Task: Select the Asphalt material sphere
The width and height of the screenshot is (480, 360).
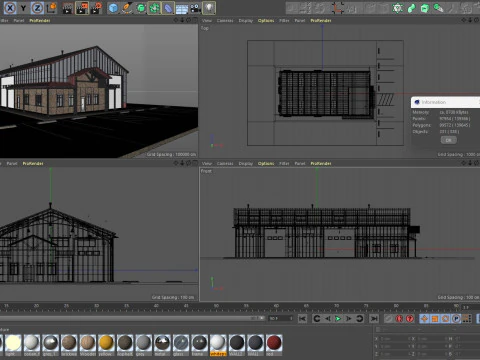Action: tap(125, 345)
